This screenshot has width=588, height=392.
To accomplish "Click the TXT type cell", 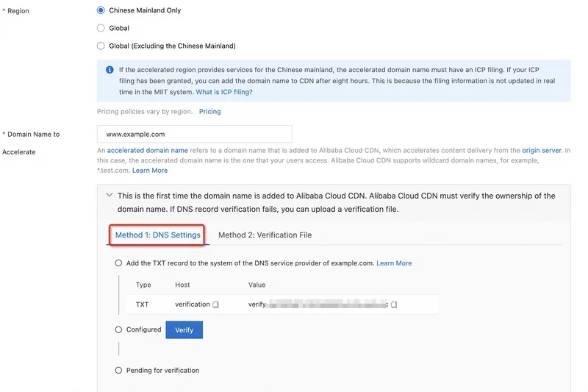I will pyautogui.click(x=142, y=304).
